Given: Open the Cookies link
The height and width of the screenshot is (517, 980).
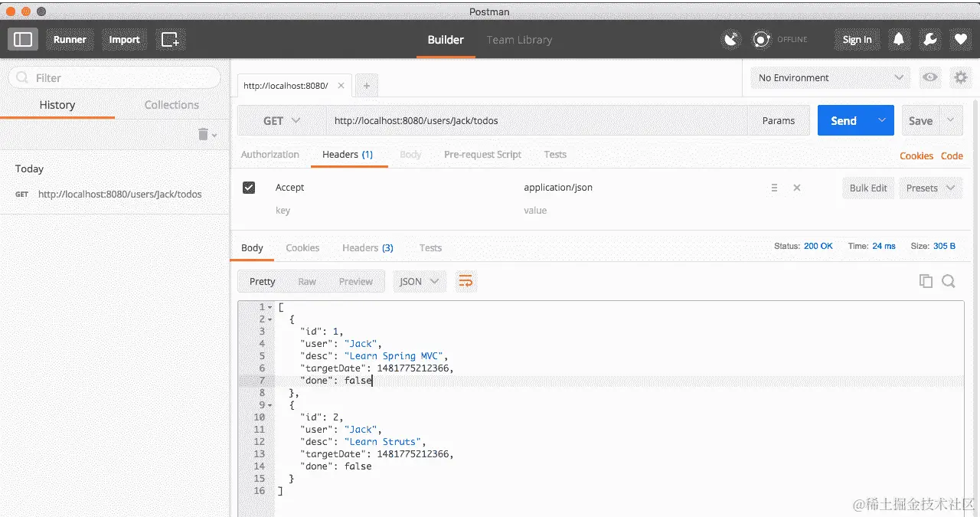Looking at the screenshot, I should point(916,155).
